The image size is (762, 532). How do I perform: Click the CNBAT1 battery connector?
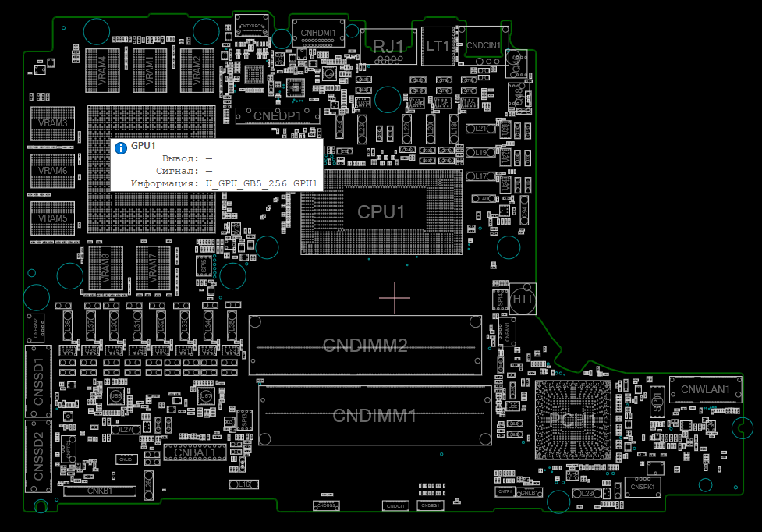[195, 452]
